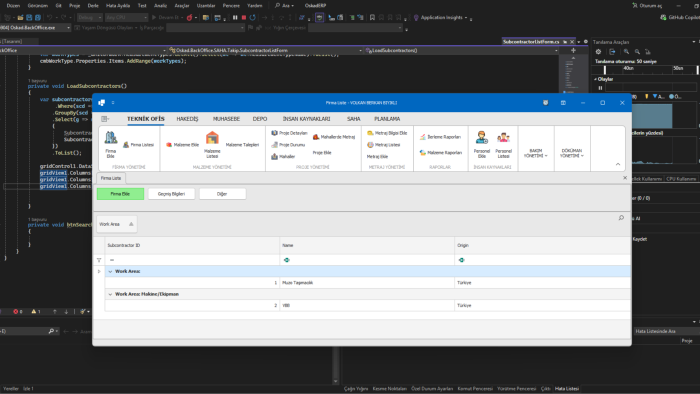The height and width of the screenshot is (394, 700).
Task: Click the large Firma Ekle ribbon icon
Action: click(x=111, y=145)
